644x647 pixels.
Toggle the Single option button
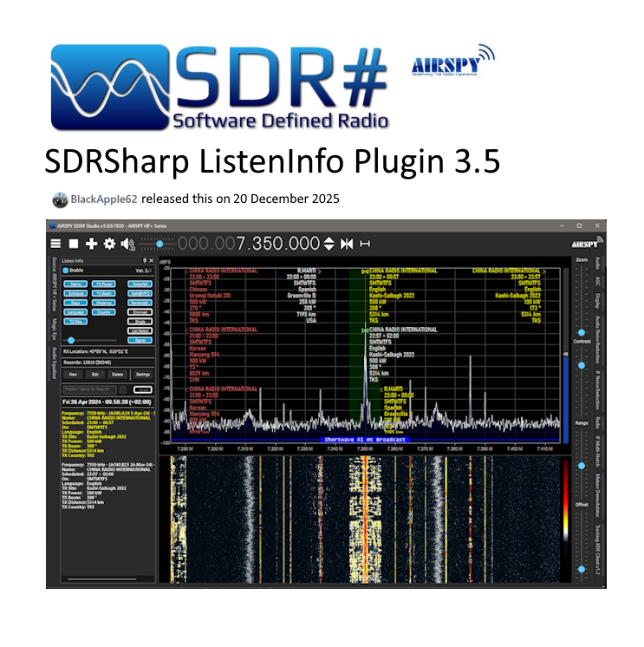[x=140, y=322]
